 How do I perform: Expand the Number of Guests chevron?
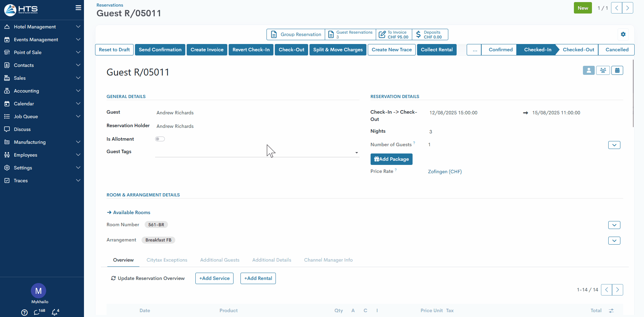click(614, 145)
